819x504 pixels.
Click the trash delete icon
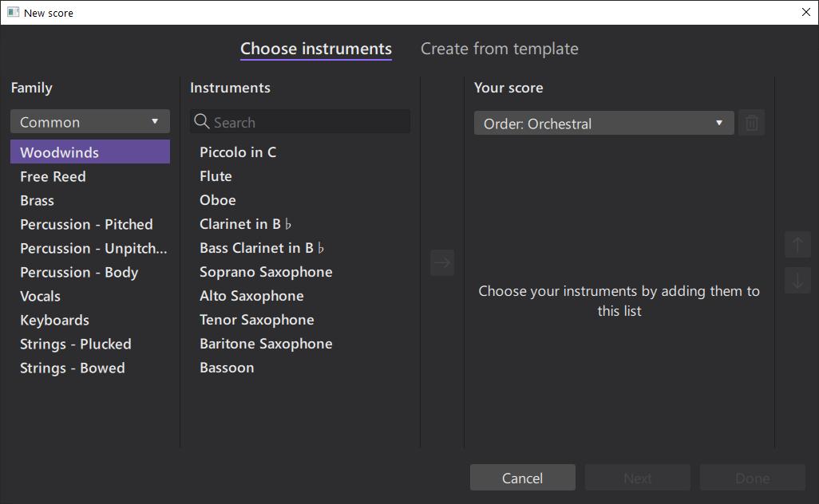[x=751, y=123]
